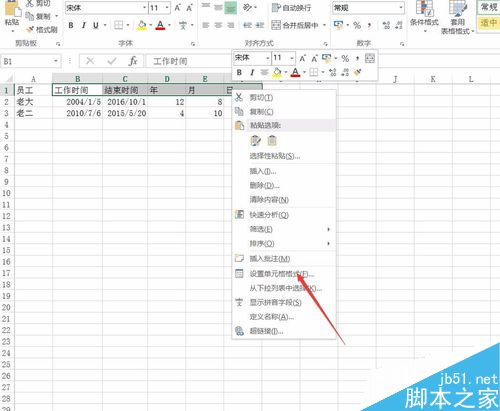Click the mini toolbar merge cells icon
This screenshot has width=500, height=411.
[370, 58]
